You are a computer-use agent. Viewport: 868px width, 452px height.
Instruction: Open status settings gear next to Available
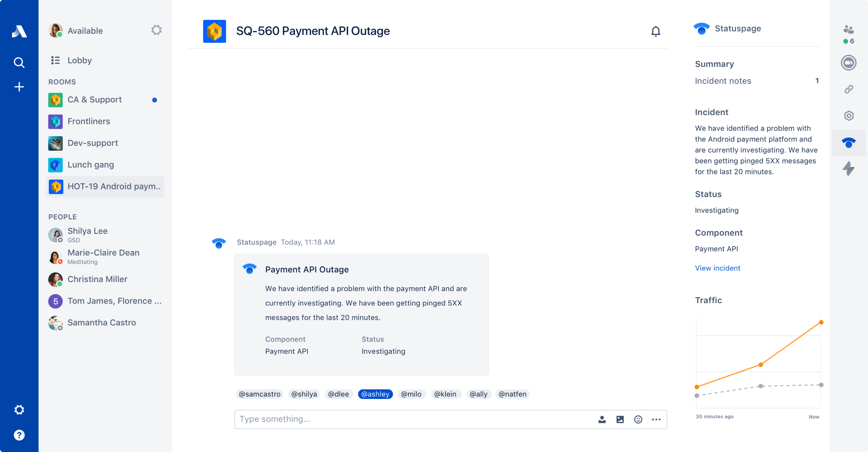point(156,30)
